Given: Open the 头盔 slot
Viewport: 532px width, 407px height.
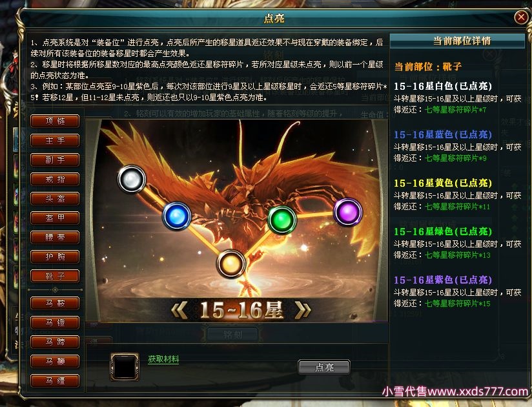Looking at the screenshot, I should tap(55, 198).
